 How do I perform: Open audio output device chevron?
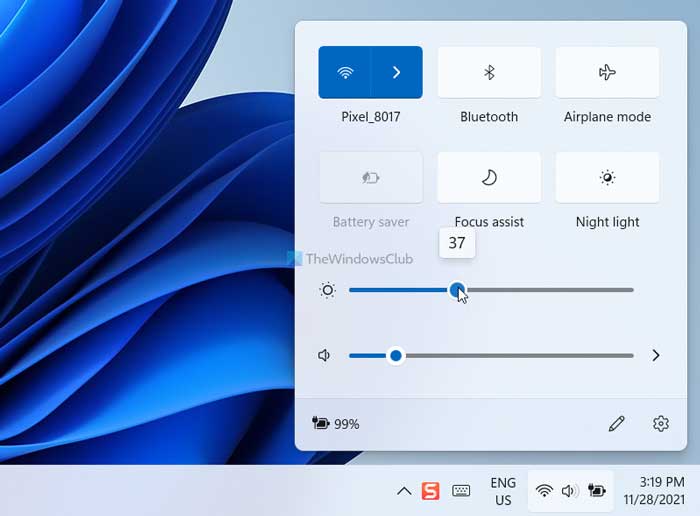coord(655,355)
